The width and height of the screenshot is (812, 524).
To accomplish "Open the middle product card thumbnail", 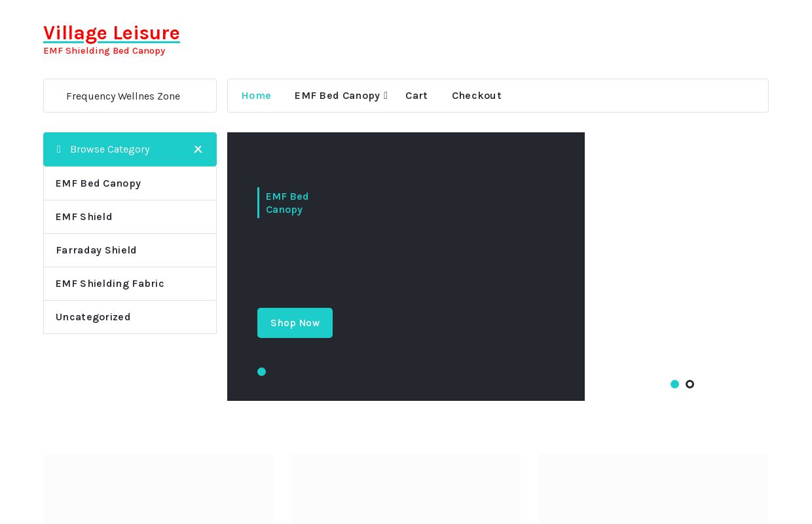I will (x=406, y=489).
